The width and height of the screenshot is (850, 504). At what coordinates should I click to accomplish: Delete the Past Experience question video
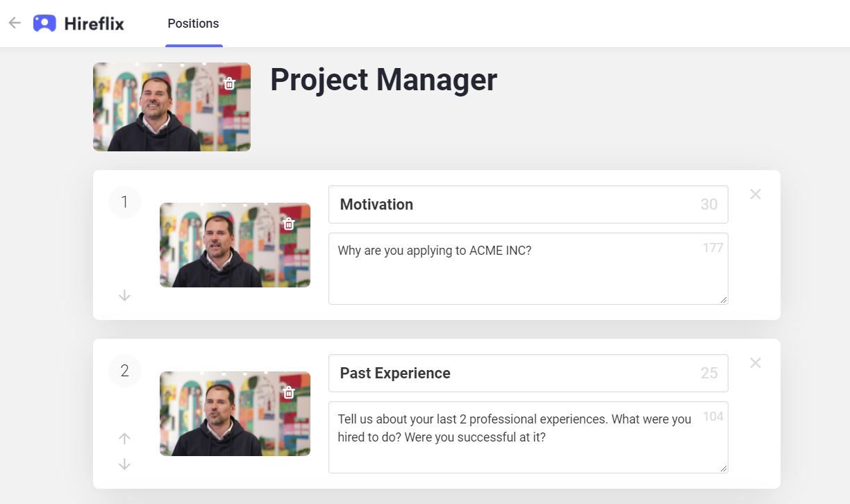click(x=289, y=392)
